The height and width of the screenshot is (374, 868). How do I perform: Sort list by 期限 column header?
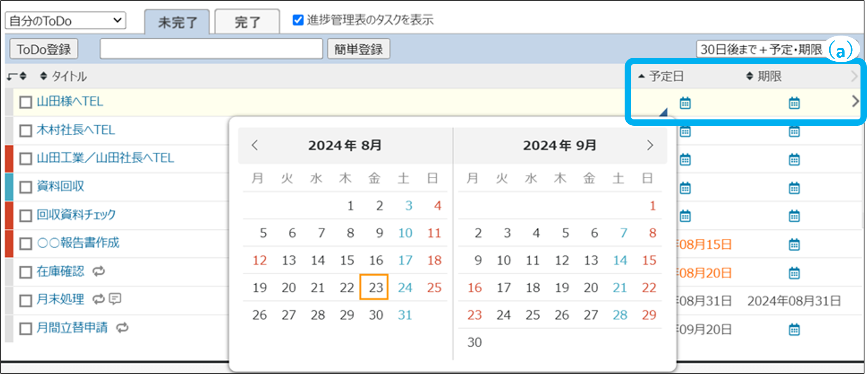pyautogui.click(x=768, y=76)
